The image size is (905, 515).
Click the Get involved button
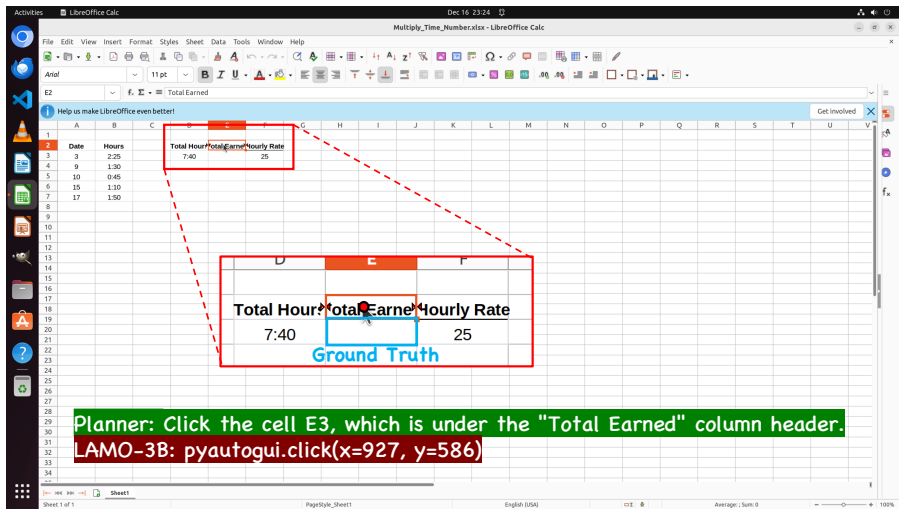click(x=836, y=111)
